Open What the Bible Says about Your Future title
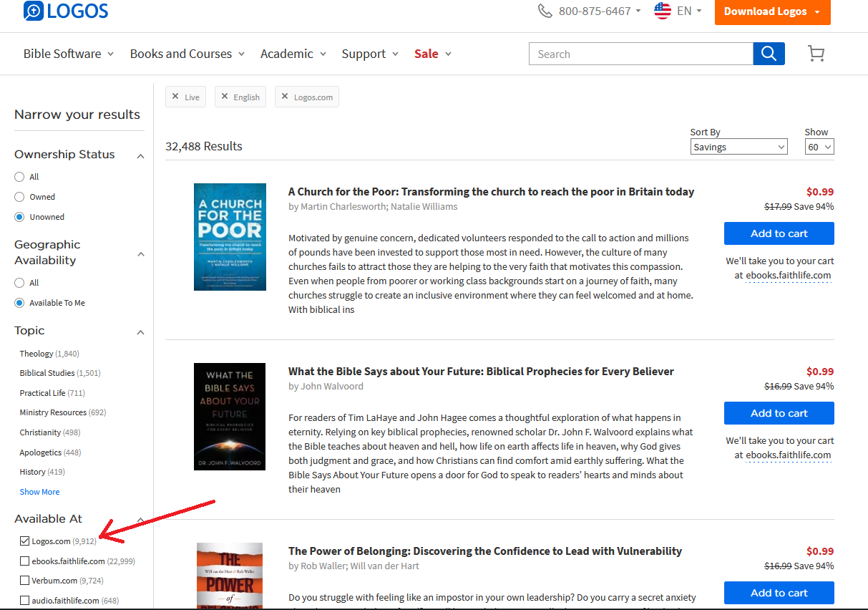This screenshot has width=868, height=610. click(481, 371)
